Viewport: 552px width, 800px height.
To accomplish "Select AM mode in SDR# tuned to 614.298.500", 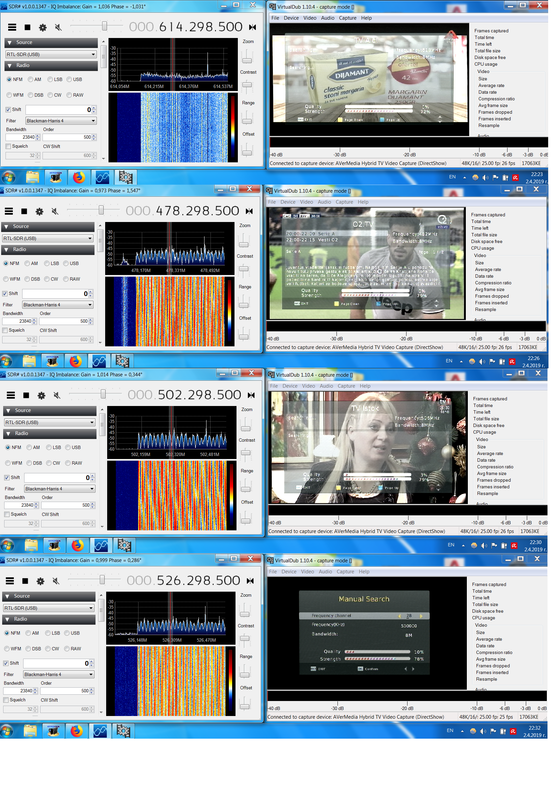I will coord(35,80).
